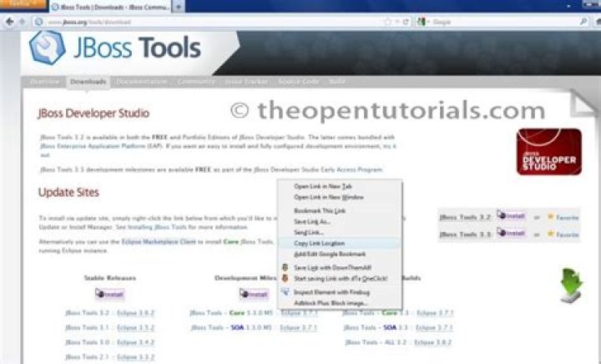Click the JBoss Developer Studio red banner
This screenshot has width=601, height=364.
coord(549,152)
